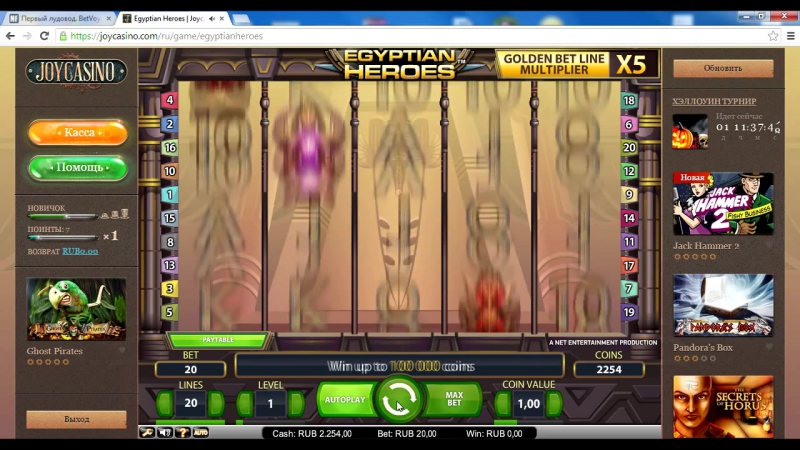Open game help question mark icon
Image resolution: width=800 pixels, height=450 pixels.
coord(182,433)
